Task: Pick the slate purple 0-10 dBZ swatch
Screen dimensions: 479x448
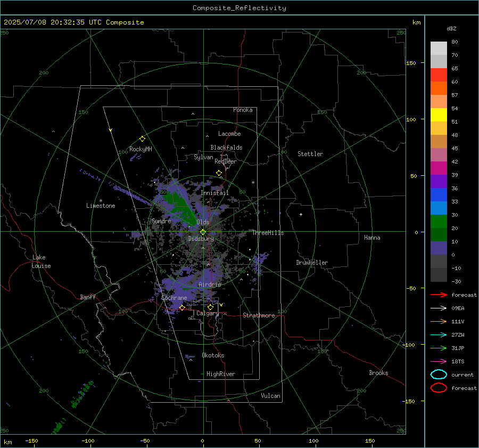Action: tap(439, 248)
